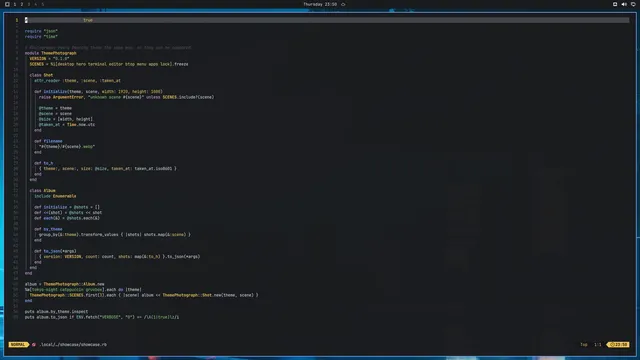This screenshot has height=360, width=640.
Task: Click the def by_theme method line
Action: click(x=48, y=229)
